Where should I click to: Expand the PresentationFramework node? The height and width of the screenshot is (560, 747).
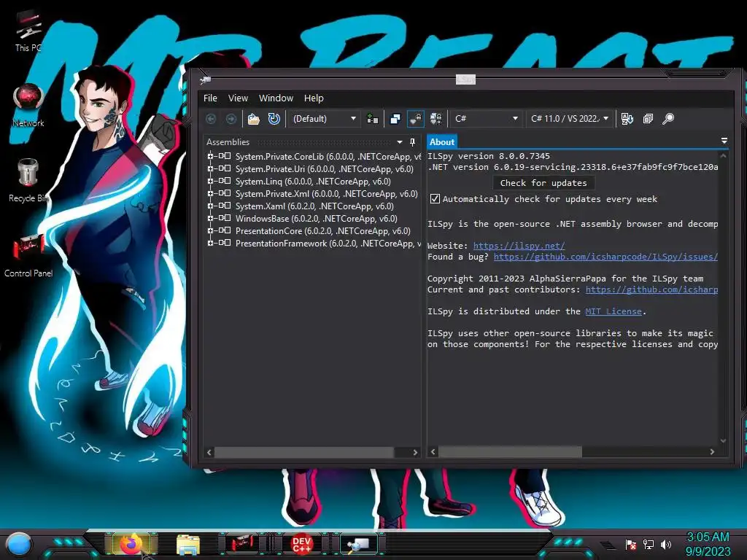pyautogui.click(x=210, y=243)
